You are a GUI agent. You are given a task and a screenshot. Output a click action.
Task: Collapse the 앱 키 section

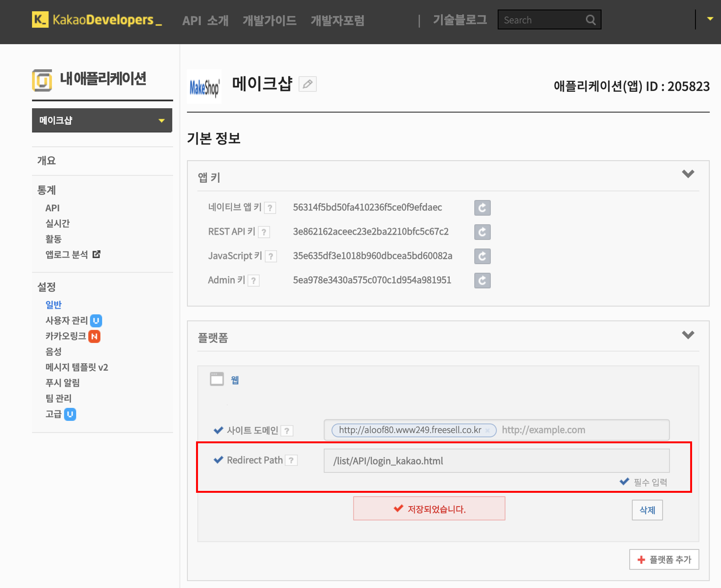coord(688,174)
